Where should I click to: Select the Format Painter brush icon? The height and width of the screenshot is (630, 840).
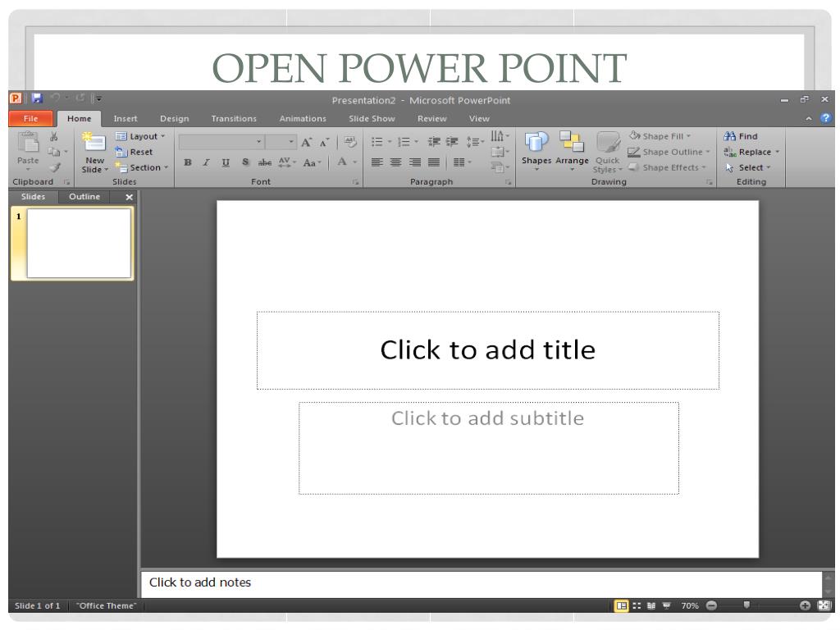point(54,167)
